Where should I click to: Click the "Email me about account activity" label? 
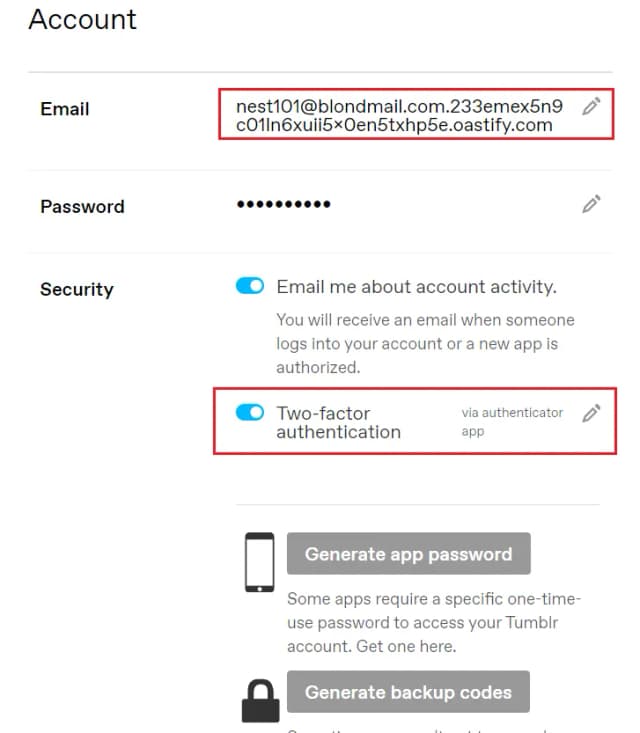416,287
